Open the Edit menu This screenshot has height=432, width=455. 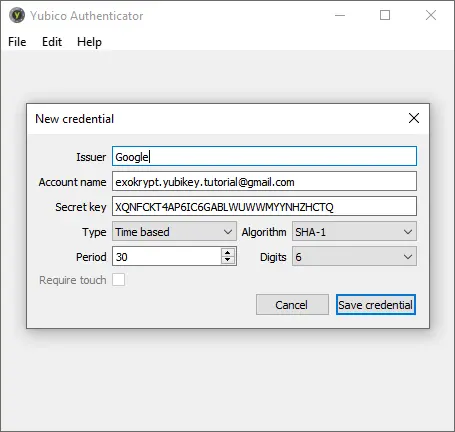[52, 42]
